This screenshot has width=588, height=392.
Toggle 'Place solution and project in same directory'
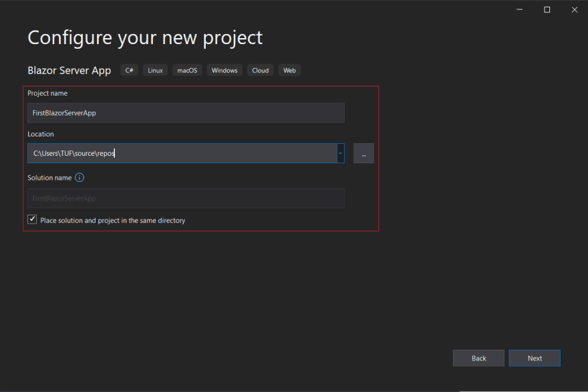(x=32, y=219)
